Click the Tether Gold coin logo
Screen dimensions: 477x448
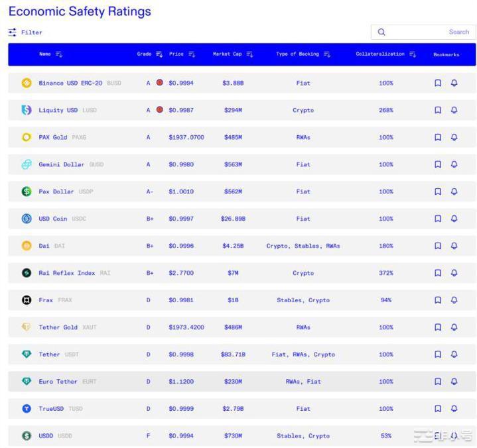[x=27, y=327]
